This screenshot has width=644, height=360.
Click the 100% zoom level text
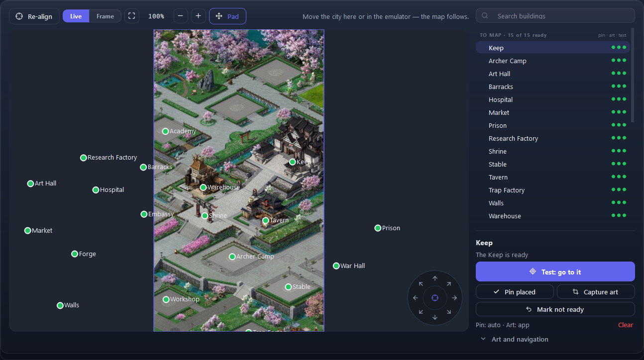(x=156, y=16)
